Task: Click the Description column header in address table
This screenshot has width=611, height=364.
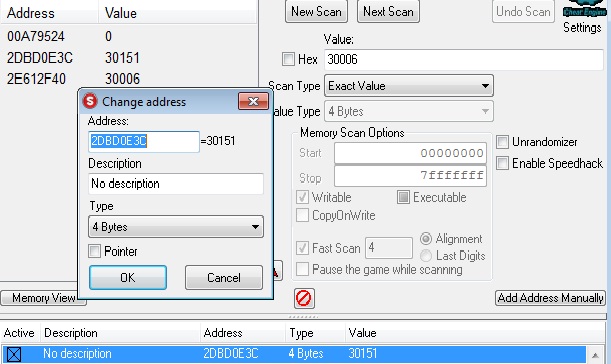Action: (x=71, y=333)
